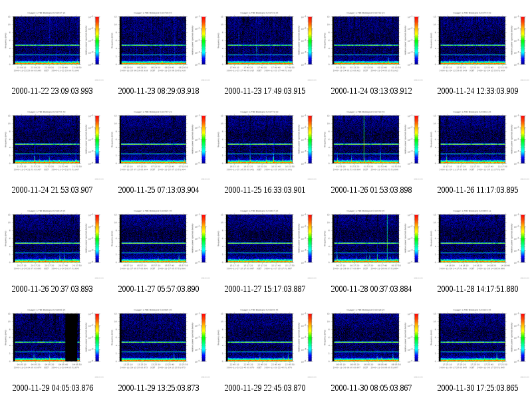Screen dimensions: 532x396
Task: Click the caption 2000-11-29 04:05:03.876
Action: tap(53, 388)
